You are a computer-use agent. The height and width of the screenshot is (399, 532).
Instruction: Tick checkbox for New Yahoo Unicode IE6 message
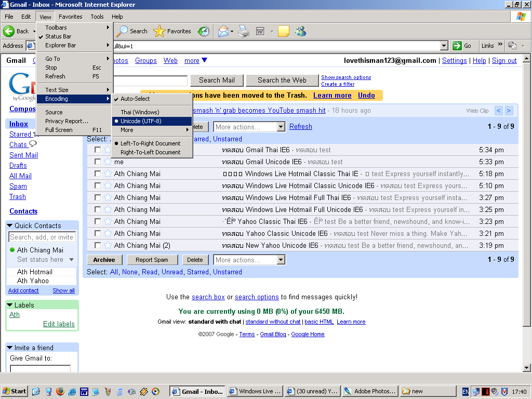tap(98, 245)
